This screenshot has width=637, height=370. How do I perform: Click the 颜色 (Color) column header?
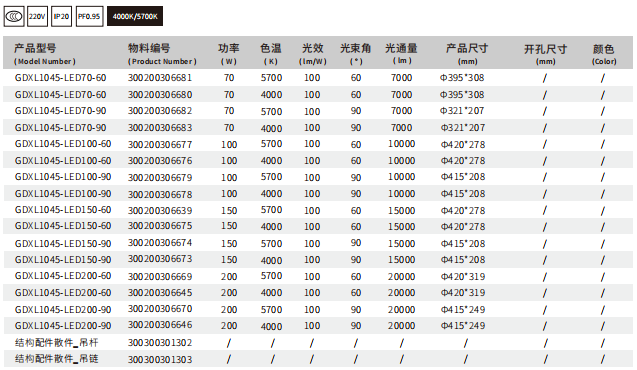(604, 54)
